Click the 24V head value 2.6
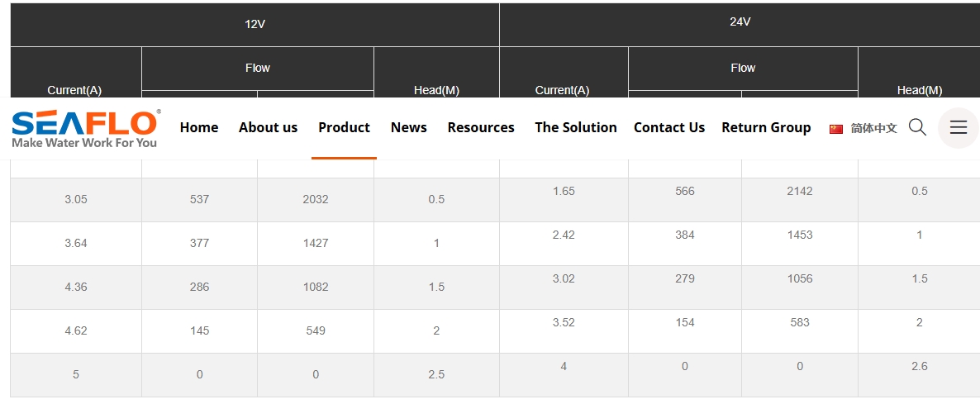The image size is (980, 404). (x=920, y=367)
